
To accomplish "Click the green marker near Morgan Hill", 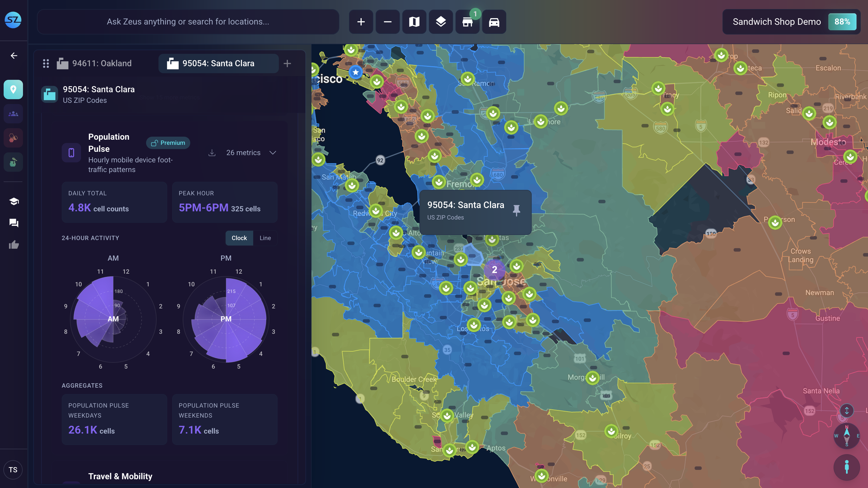I will click(x=592, y=378).
